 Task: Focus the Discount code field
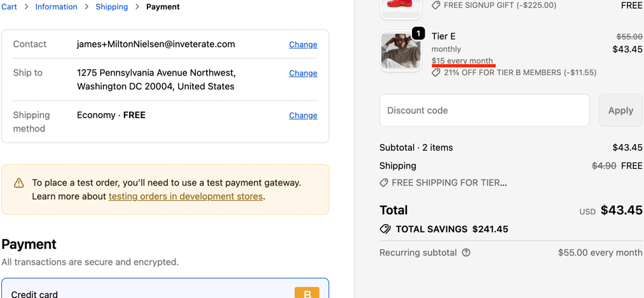(484, 111)
